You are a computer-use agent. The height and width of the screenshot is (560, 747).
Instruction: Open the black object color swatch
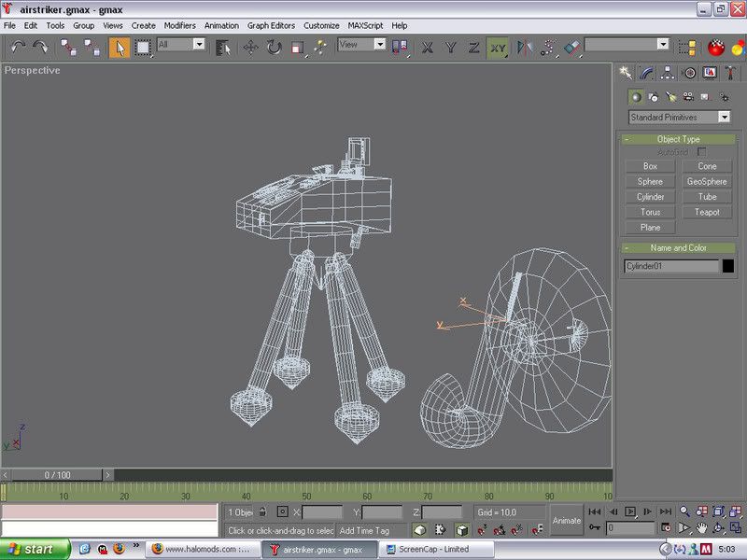pos(728,266)
